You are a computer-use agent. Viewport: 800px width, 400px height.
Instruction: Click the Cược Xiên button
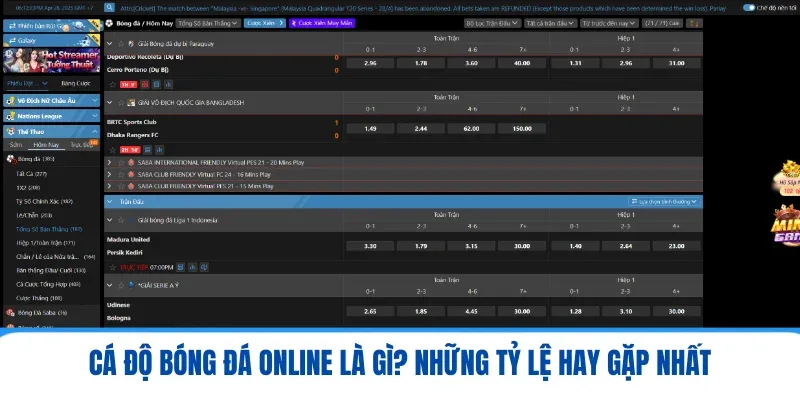[x=264, y=23]
